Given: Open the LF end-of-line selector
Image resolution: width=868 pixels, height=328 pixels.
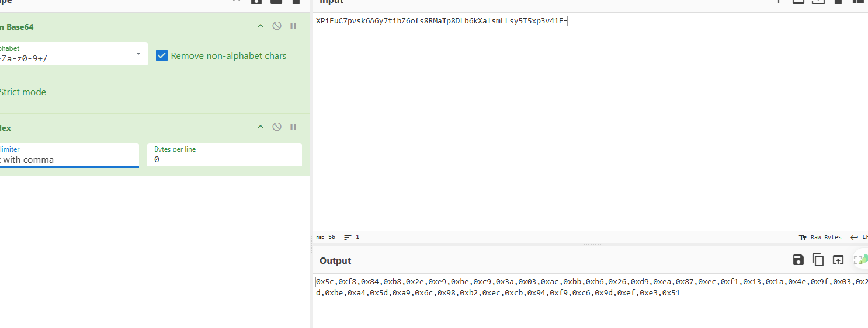Looking at the screenshot, I should coord(859,238).
